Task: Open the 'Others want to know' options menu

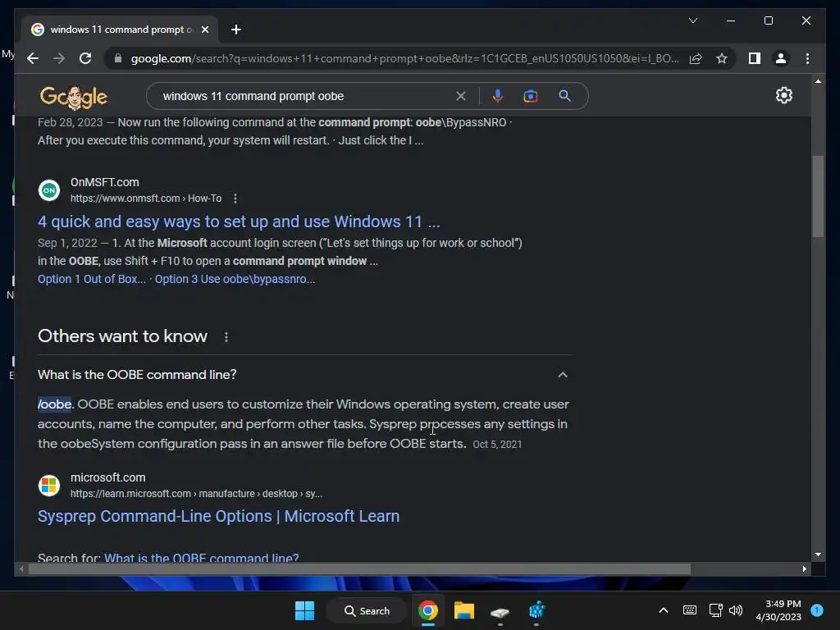Action: (226, 337)
